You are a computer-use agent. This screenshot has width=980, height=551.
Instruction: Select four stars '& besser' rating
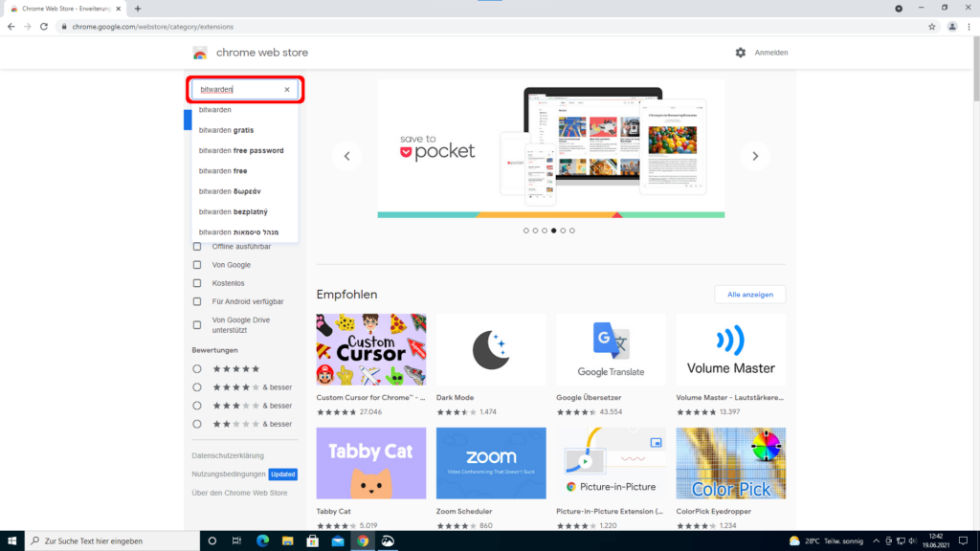(197, 387)
